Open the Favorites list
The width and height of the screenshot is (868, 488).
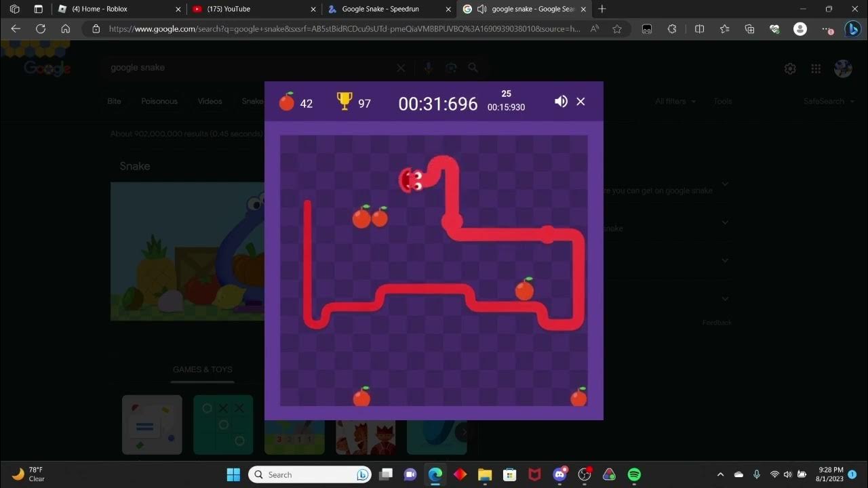(x=724, y=29)
